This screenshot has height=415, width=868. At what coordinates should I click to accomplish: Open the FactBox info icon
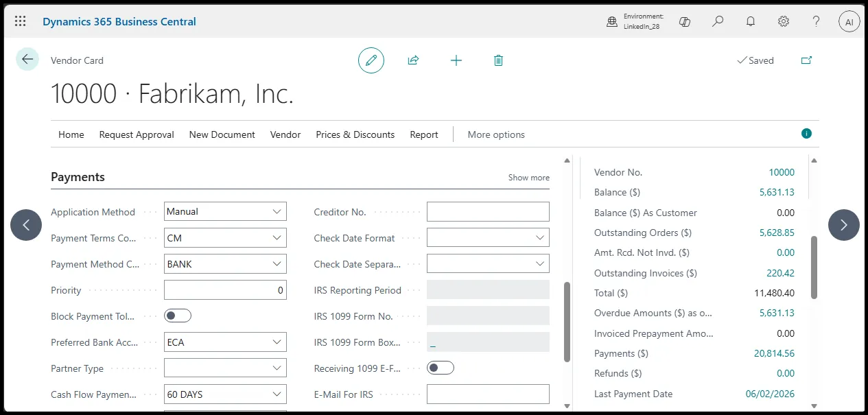click(x=806, y=133)
